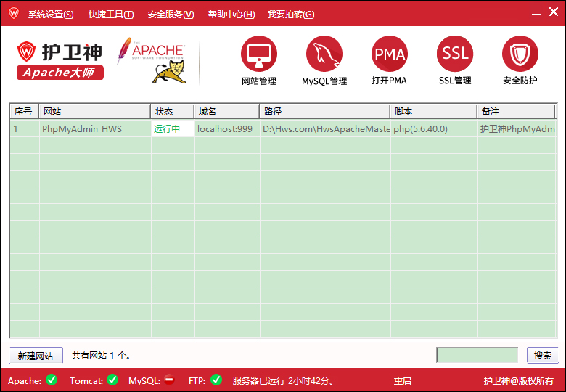Click the MySQL red stopped status icon

(169, 380)
